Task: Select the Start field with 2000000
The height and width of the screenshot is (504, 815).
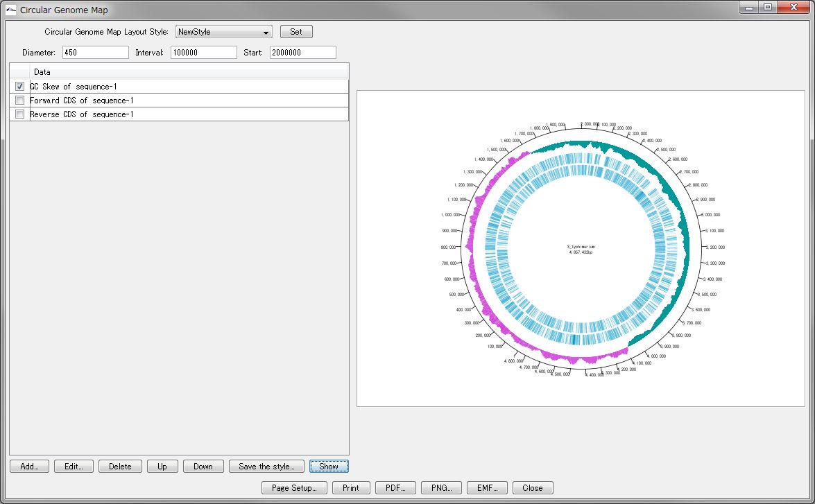Action: pyautogui.click(x=303, y=53)
